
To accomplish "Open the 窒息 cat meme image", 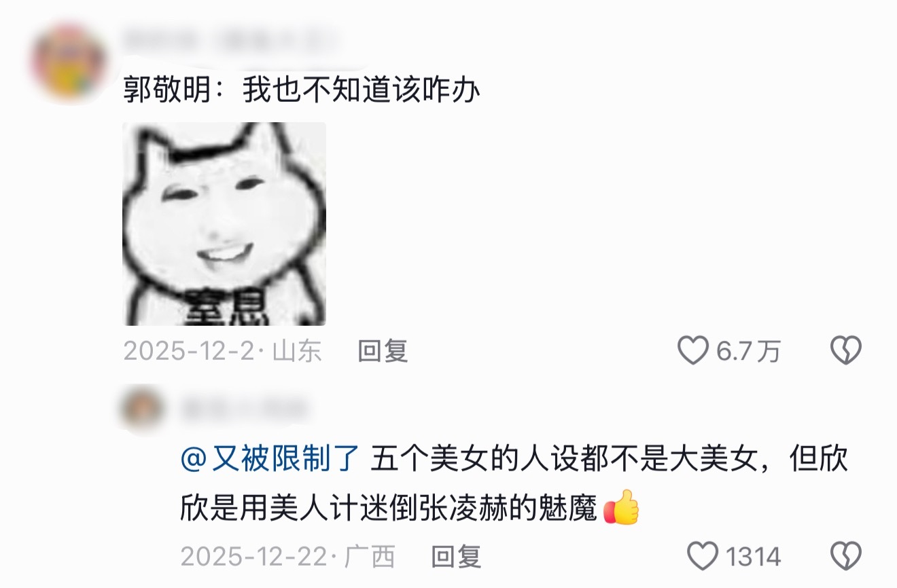I will (x=224, y=224).
